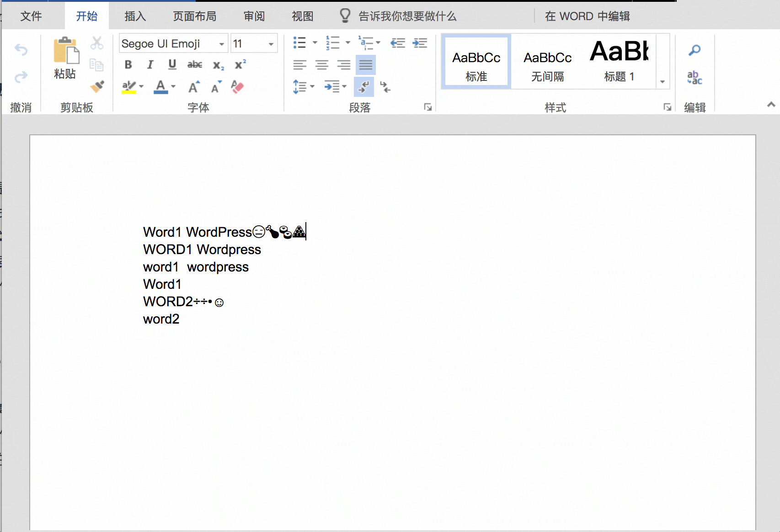Apply superscript formatting
The image size is (780, 532).
point(239,65)
